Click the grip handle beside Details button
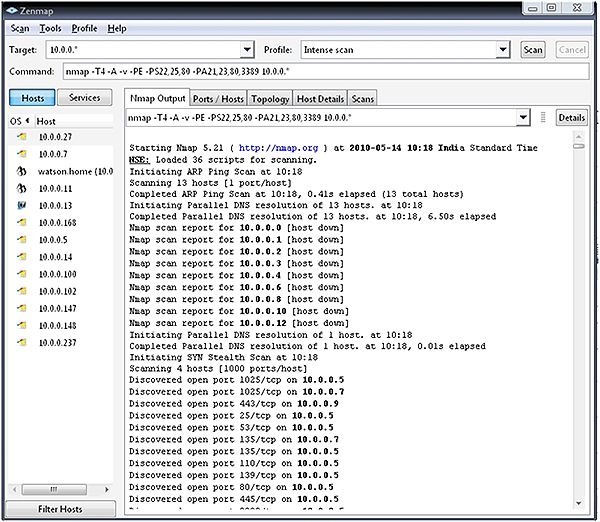This screenshot has height=522, width=600. [543, 117]
